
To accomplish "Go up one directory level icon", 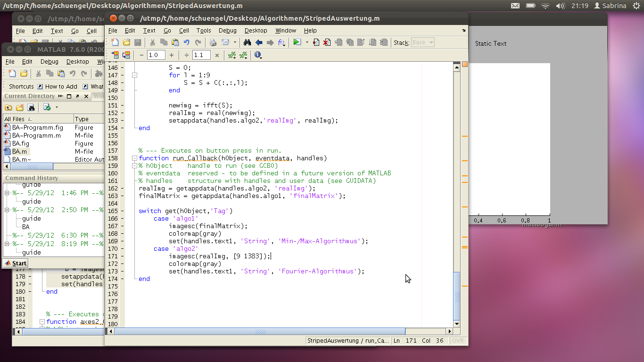I will (8, 107).
